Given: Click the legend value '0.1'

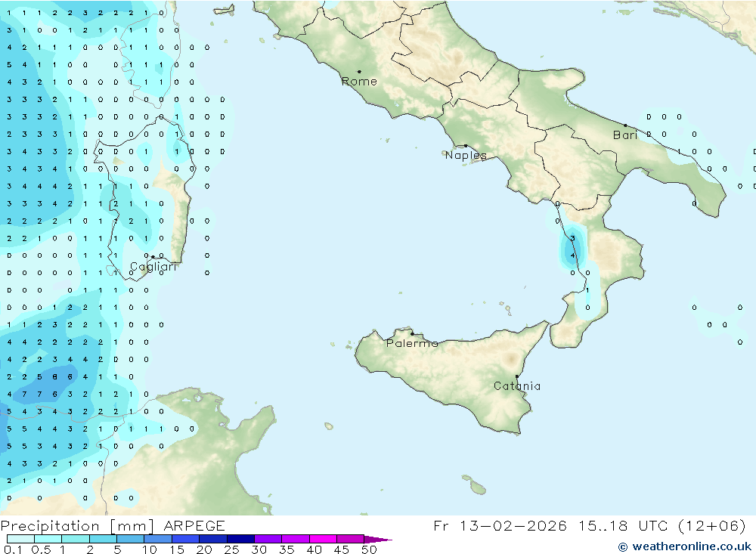Looking at the screenshot, I should pyautogui.click(x=12, y=549).
